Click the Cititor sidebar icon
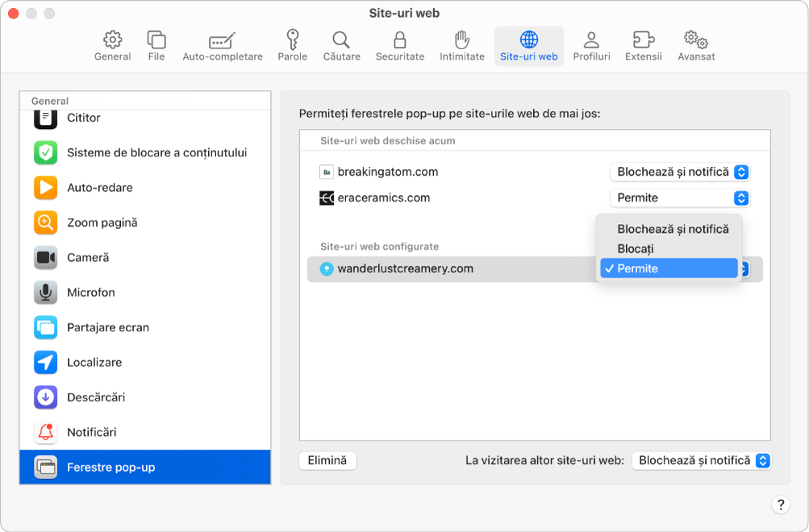Viewport: 809px width, 532px height. point(45,118)
